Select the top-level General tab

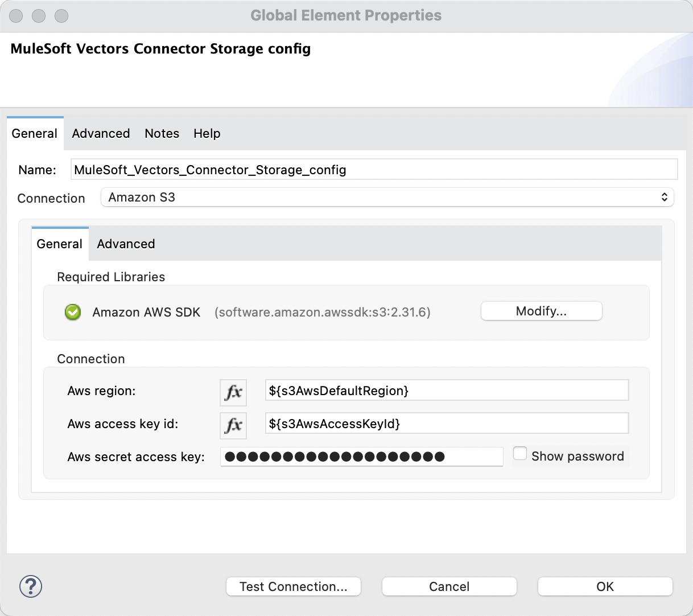coord(35,133)
